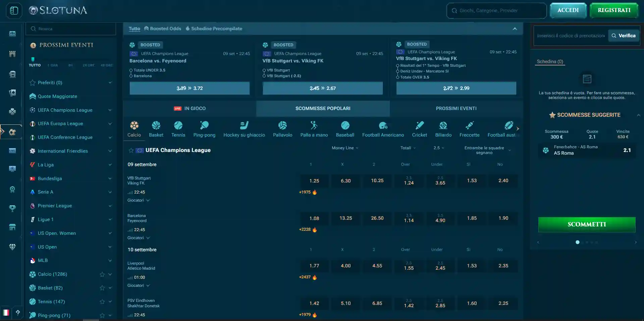
Task: Focus the Giochi, Categorie, Provider search
Action: coord(496,11)
